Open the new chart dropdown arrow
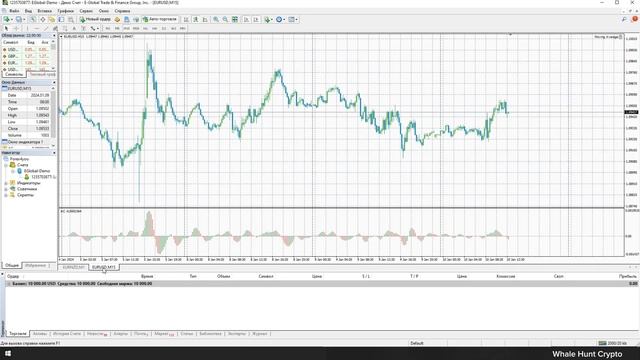Viewport: 640px width, 360px height. 12,19
